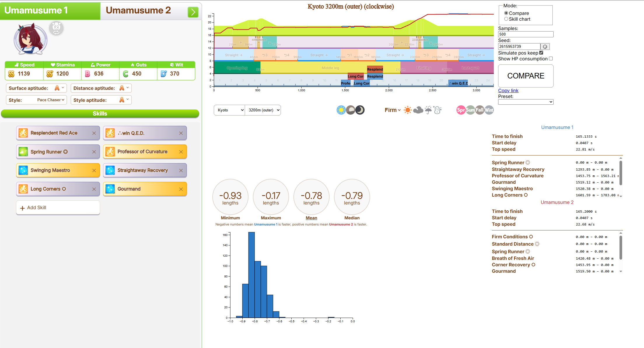Remove Professor of Curvature skill

click(181, 152)
